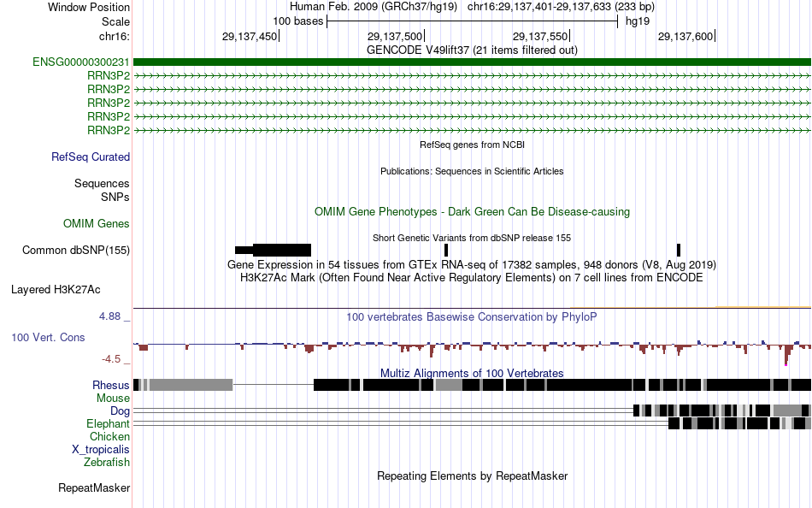The height and width of the screenshot is (508, 812).
Task: Click the RepeatMasker track label
Action: click(x=94, y=487)
